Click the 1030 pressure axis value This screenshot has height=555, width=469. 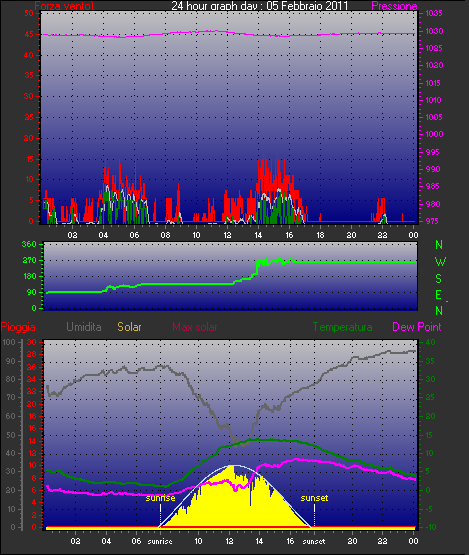[x=434, y=31]
